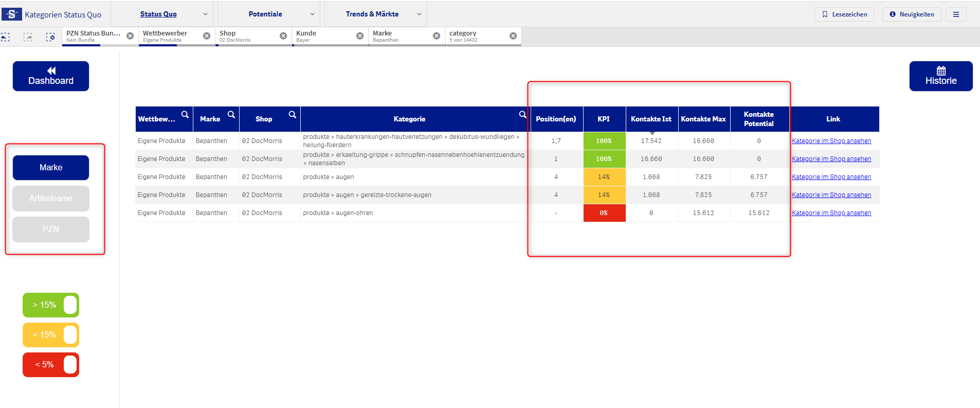Open search on the Shop column
The height and width of the screenshot is (408, 980).
tap(292, 115)
